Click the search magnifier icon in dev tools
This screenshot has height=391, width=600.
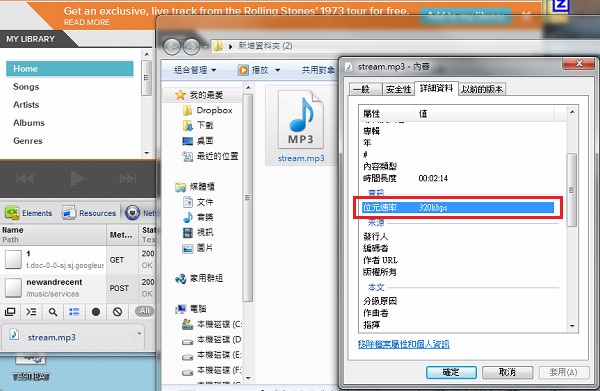(53, 312)
